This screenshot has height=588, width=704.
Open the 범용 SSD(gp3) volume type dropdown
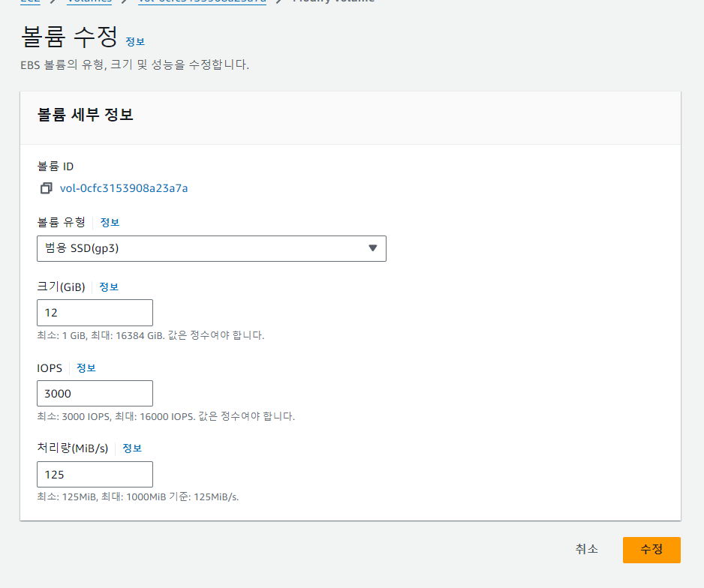212,248
